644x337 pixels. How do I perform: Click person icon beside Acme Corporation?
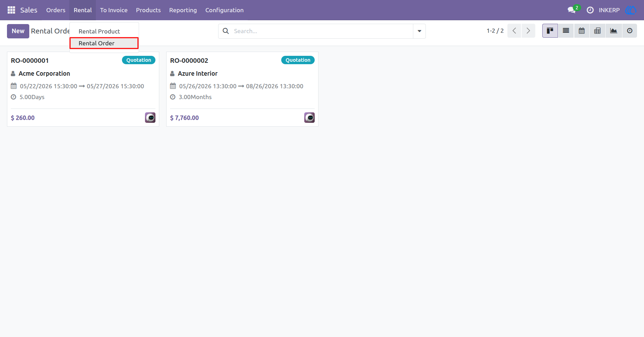point(13,74)
